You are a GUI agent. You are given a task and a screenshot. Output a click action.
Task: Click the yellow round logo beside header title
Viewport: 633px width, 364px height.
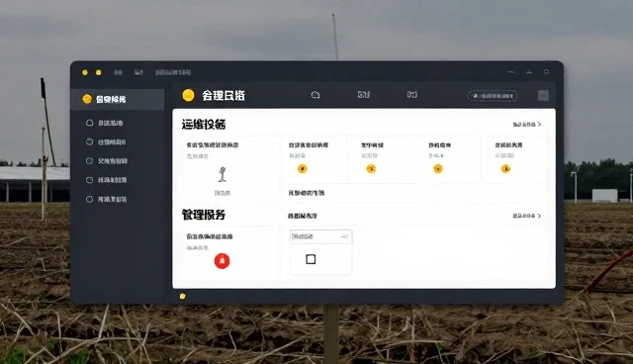pos(188,95)
